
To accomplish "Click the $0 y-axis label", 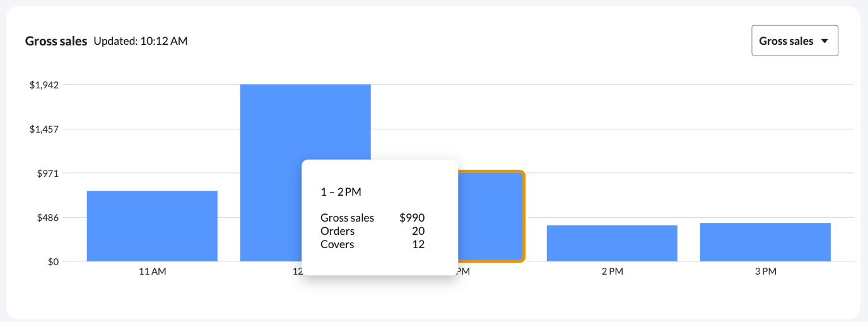I will [54, 261].
